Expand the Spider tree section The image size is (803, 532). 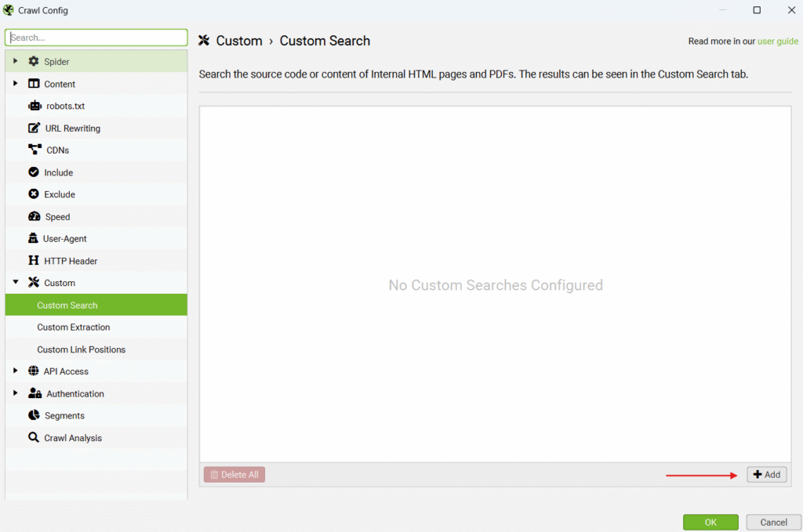[x=16, y=61]
